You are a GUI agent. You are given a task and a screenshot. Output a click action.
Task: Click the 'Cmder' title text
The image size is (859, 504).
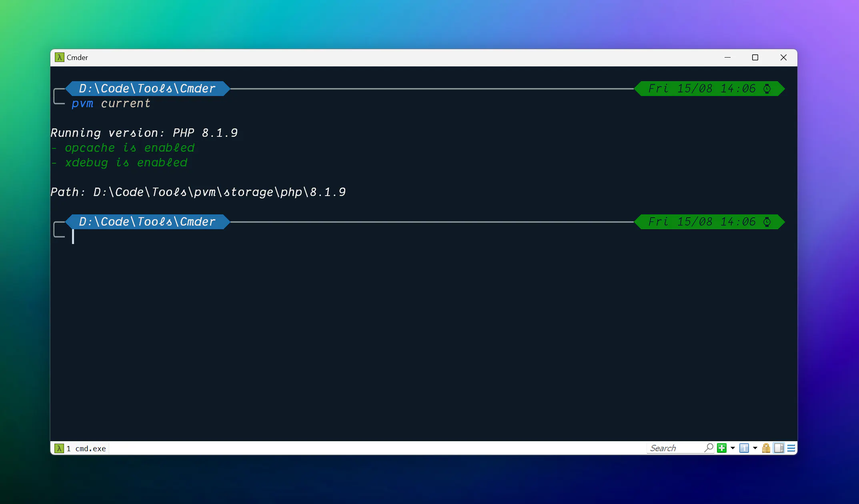pos(77,58)
